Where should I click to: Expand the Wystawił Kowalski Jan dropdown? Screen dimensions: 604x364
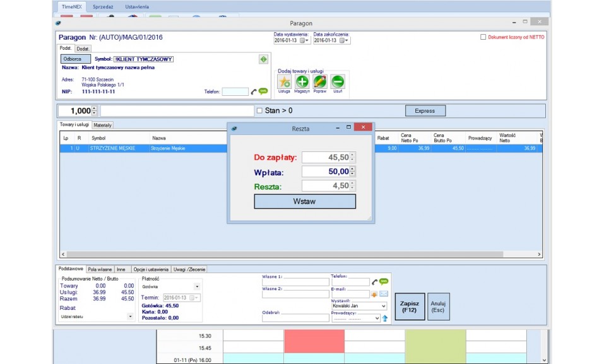click(382, 306)
